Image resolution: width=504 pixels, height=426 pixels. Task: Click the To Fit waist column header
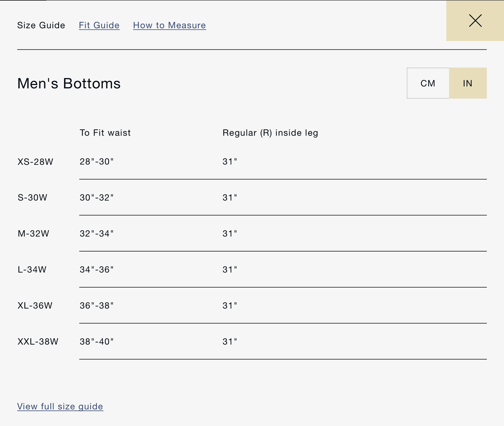[x=105, y=133]
